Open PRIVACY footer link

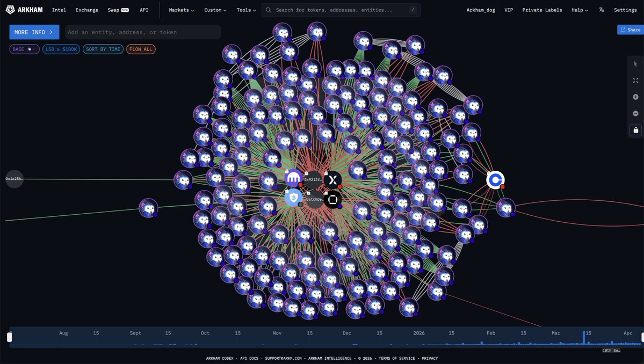tap(430, 358)
